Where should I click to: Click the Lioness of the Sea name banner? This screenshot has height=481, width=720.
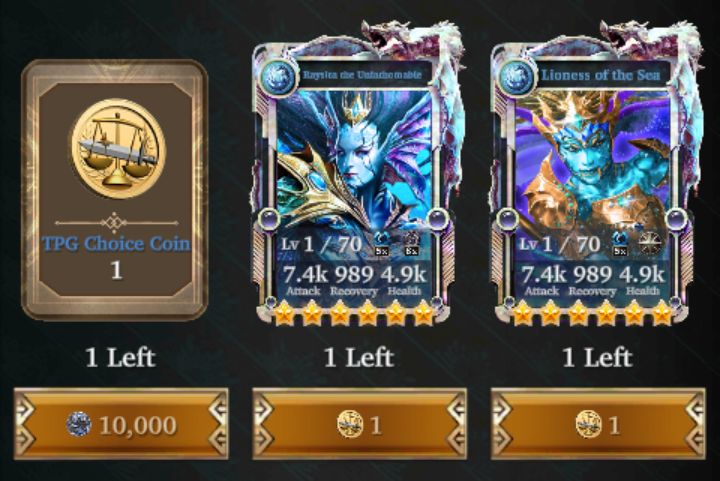pyautogui.click(x=601, y=75)
